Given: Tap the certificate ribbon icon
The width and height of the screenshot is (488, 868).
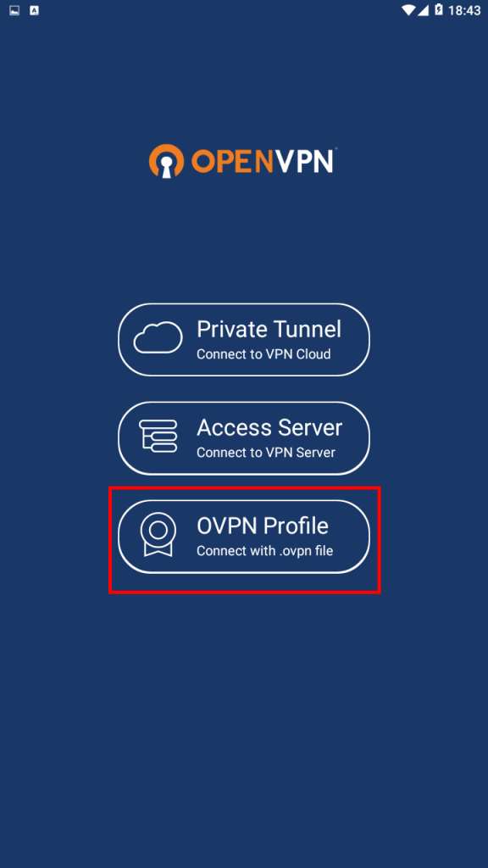Looking at the screenshot, I should click(158, 534).
